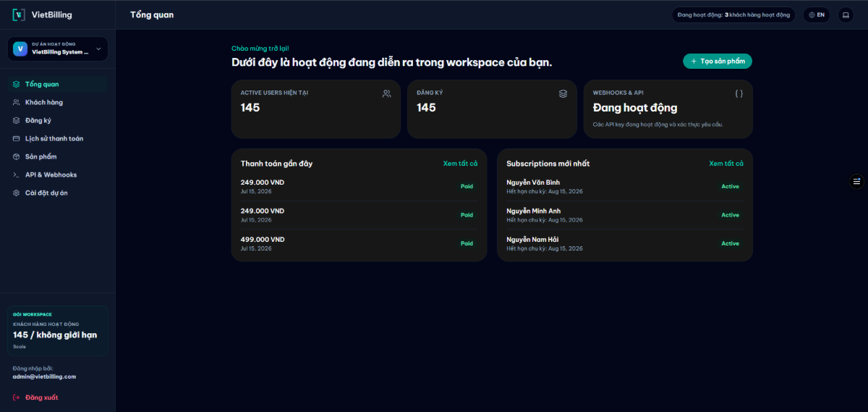Click Active badge for Nguyễn Văn Bình
The image size is (868, 412).
730,187
